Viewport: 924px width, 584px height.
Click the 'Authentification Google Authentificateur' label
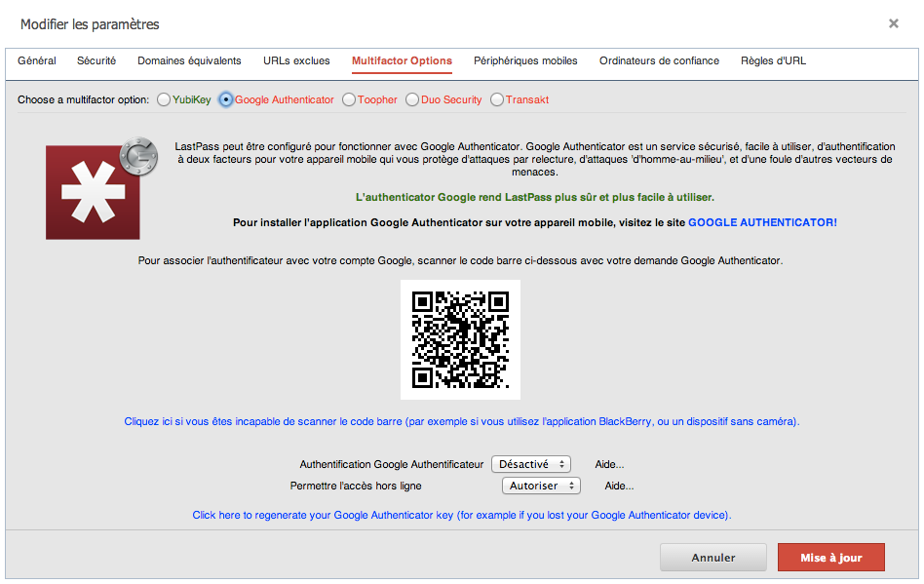[391, 464]
